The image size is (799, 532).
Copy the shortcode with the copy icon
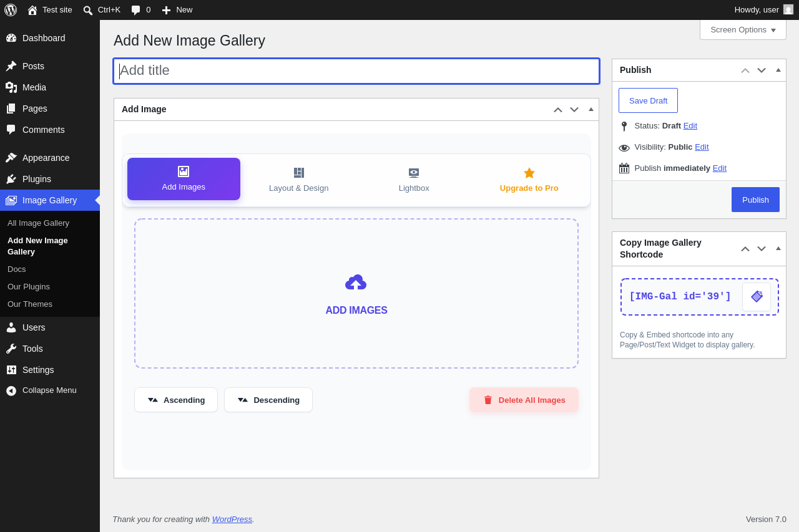point(757,297)
